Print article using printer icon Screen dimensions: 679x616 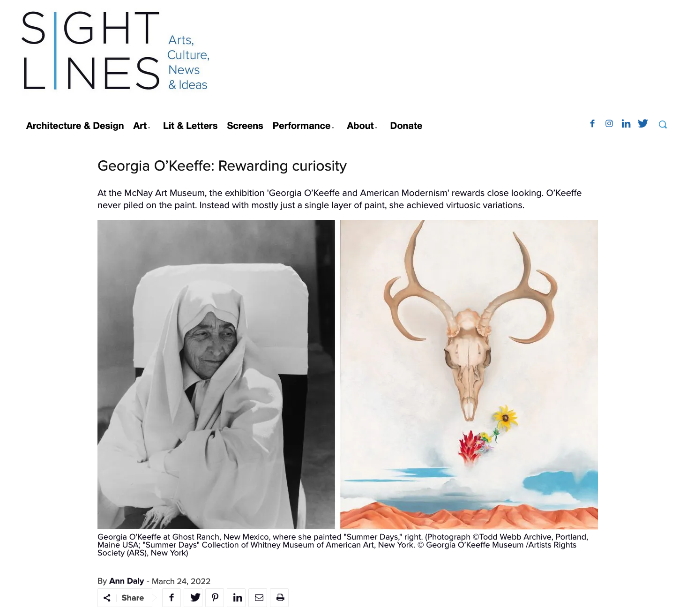280,598
